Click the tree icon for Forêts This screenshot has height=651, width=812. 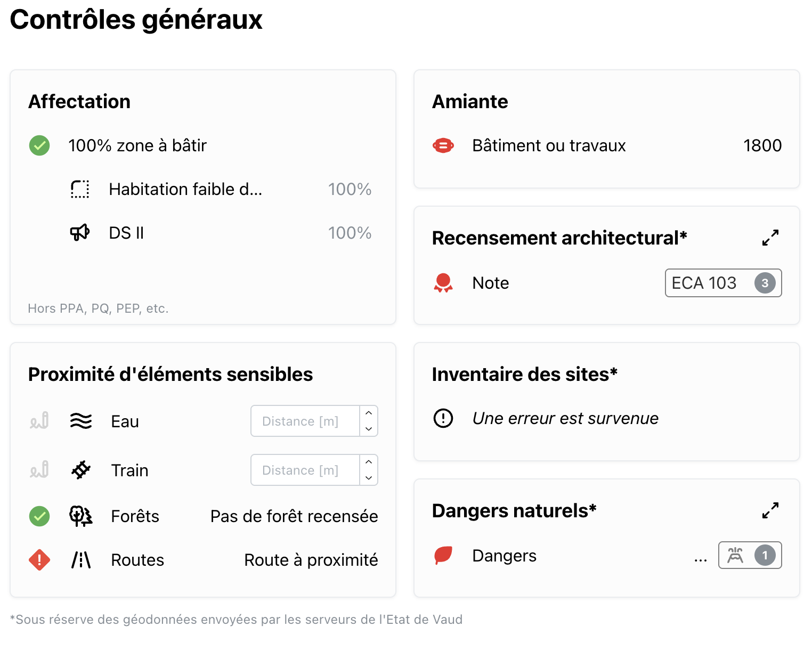point(81,516)
